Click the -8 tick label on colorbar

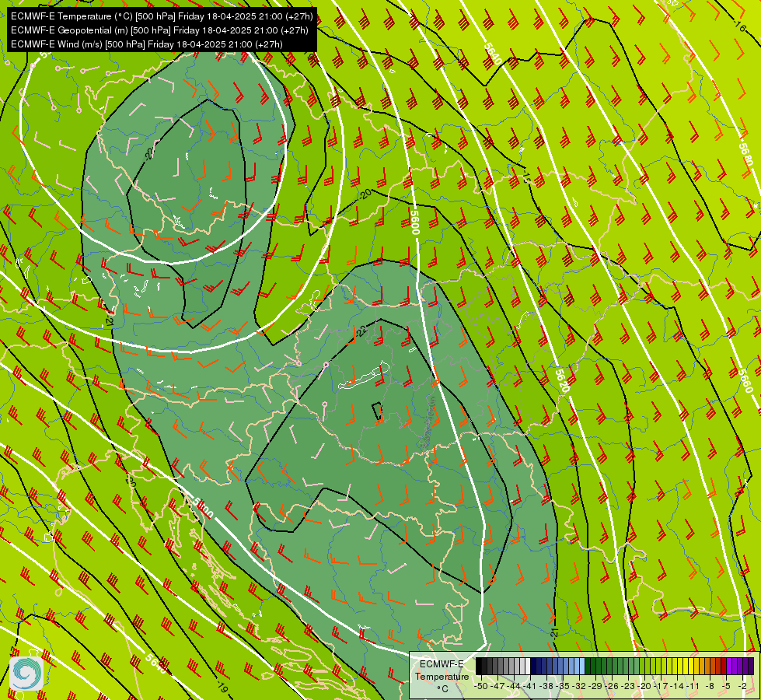coord(710,686)
